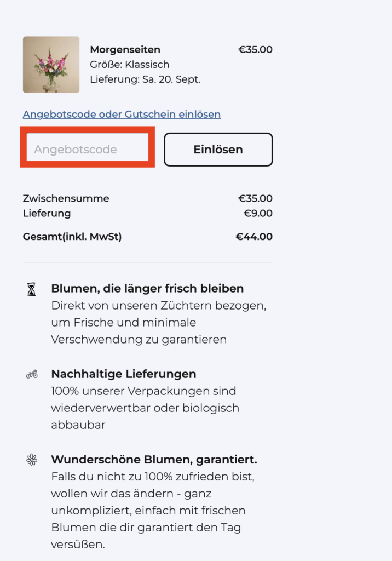Click the Größe: Klassisch text

coord(129,65)
